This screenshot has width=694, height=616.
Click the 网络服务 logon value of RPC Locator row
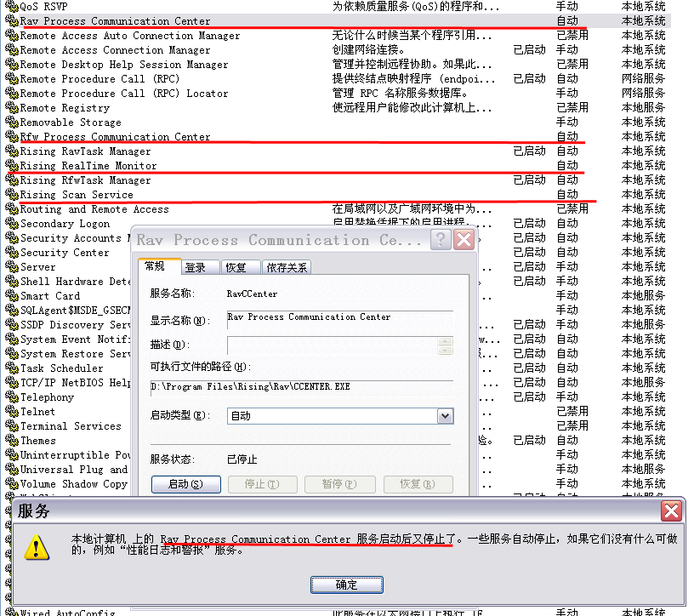coord(643,93)
